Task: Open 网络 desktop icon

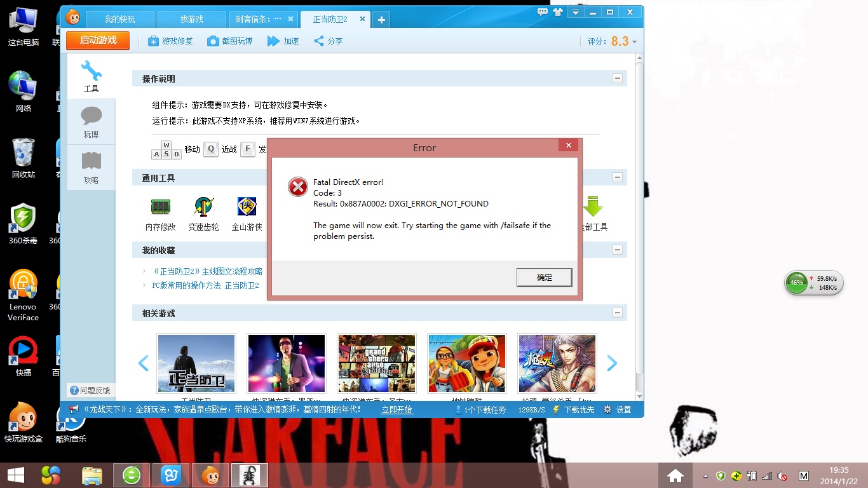Action: (24, 91)
